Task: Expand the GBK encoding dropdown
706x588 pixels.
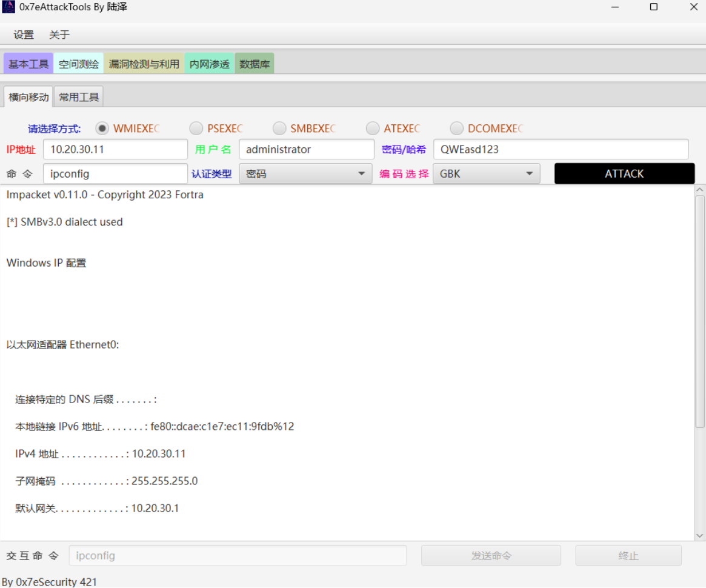Action: 486,174
